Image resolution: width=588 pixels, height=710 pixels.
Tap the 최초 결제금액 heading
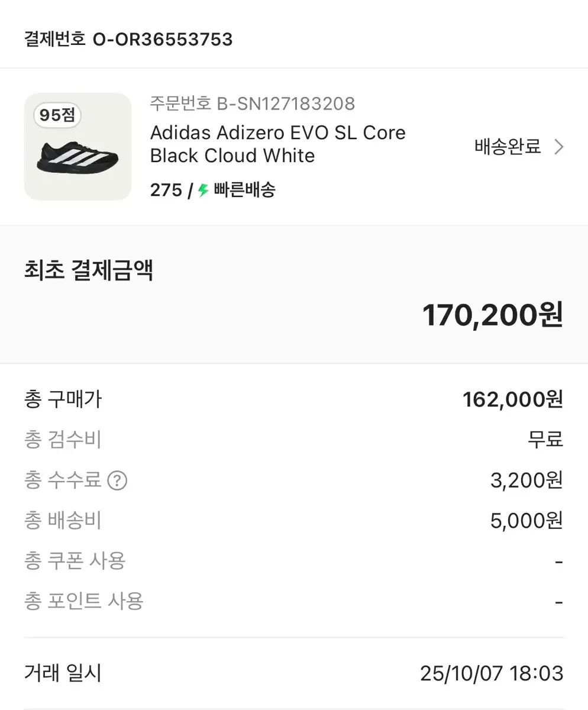click(x=89, y=271)
